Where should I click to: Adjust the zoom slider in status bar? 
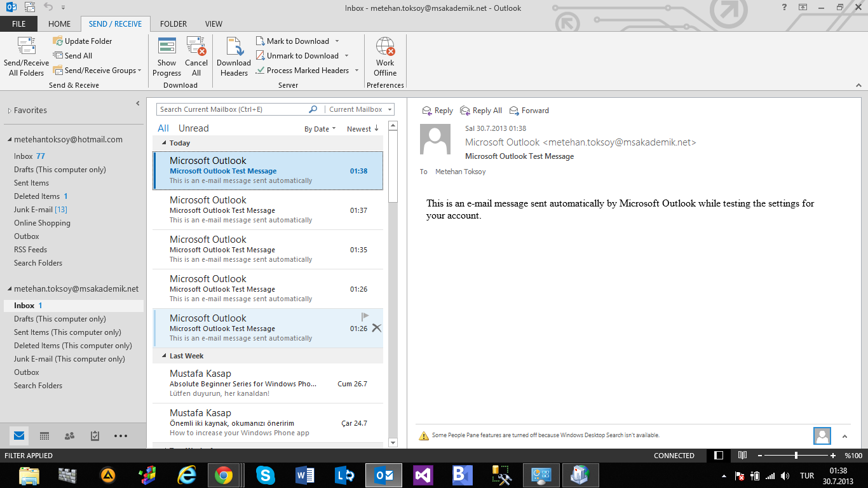(796, 456)
